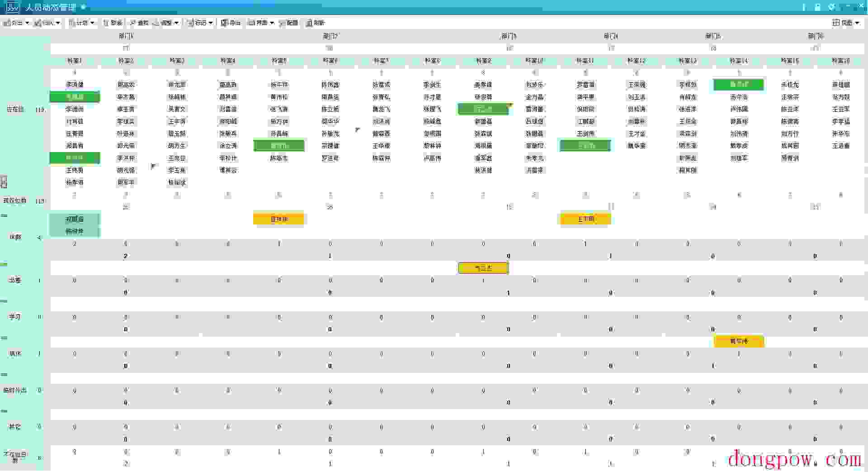Select the yellow 王丰田 card in 休假 row
Image resolution: width=868 pixels, height=472 pixels.
[586, 219]
